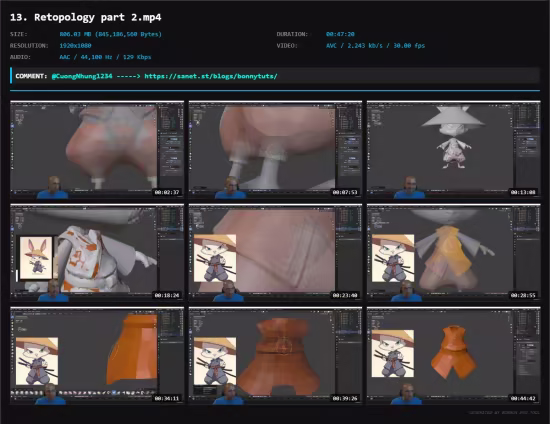Screen dimensions: 550x424
Task: Open the frame thumbnail stamped 00:02:37
Action: (97, 150)
